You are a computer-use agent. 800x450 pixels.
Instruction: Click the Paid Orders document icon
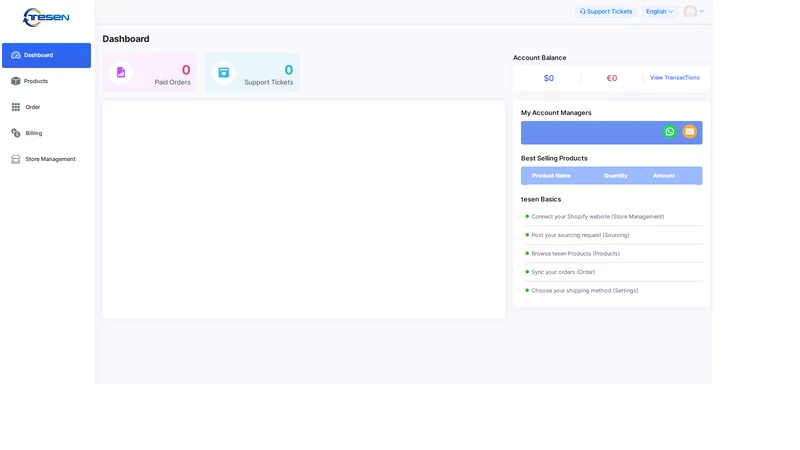121,72
